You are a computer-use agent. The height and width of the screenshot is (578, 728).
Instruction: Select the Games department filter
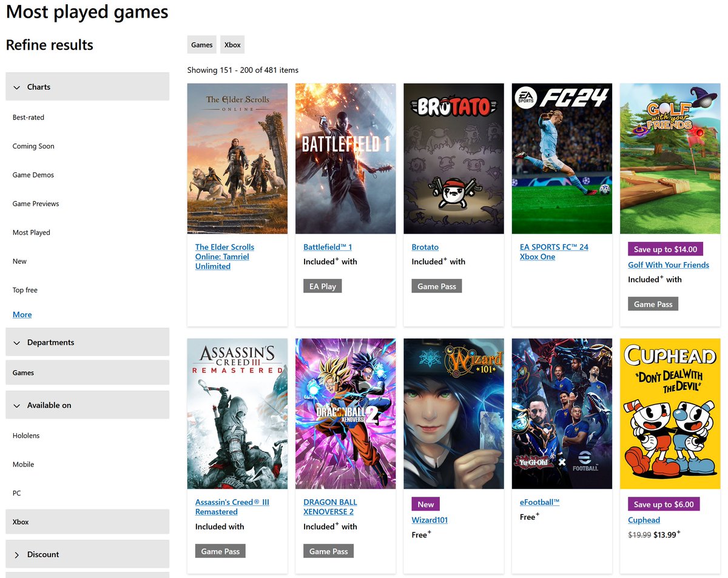point(87,372)
